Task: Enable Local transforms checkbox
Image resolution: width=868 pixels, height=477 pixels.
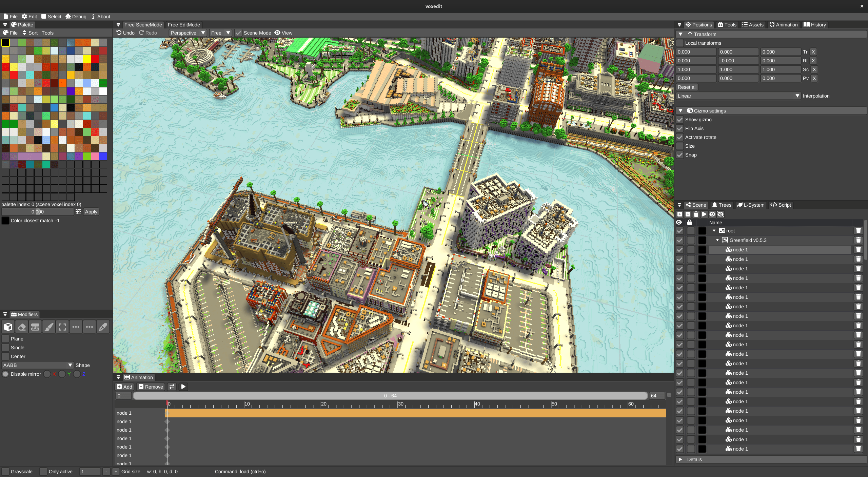Action: 680,43
